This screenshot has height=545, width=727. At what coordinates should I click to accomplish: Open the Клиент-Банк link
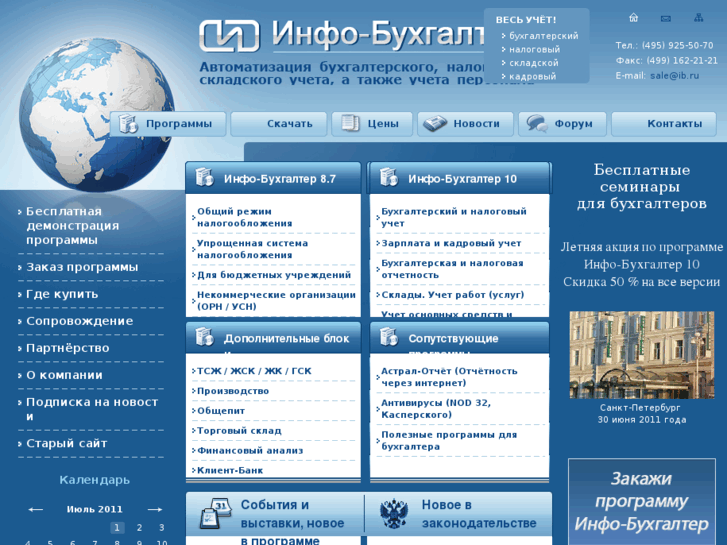pyautogui.click(x=230, y=470)
